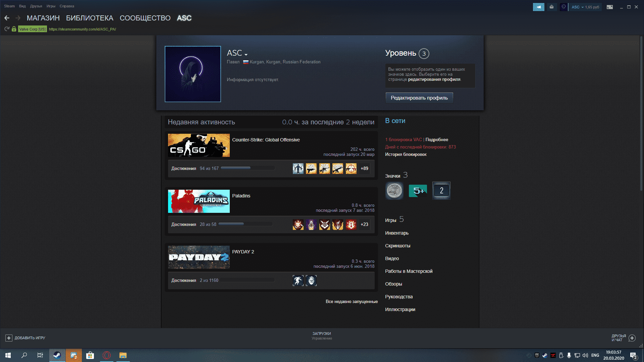Open PAYDAY 2 mask achievement icon

click(x=311, y=281)
